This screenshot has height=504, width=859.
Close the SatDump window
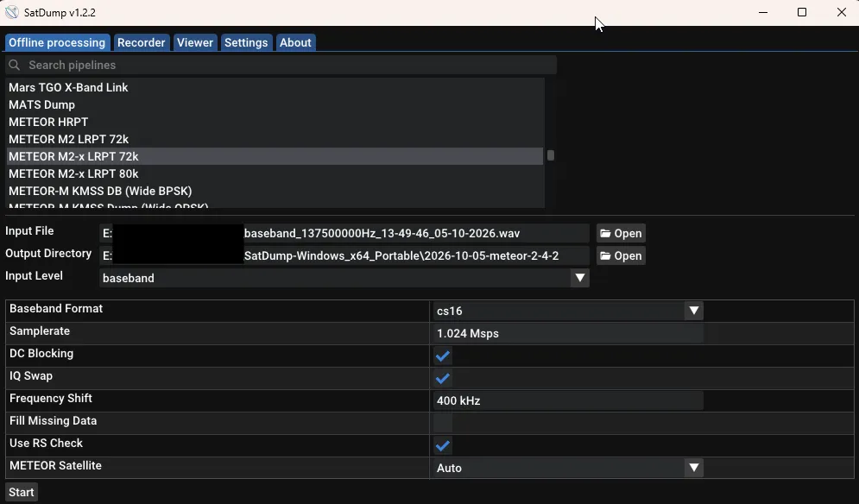point(842,12)
